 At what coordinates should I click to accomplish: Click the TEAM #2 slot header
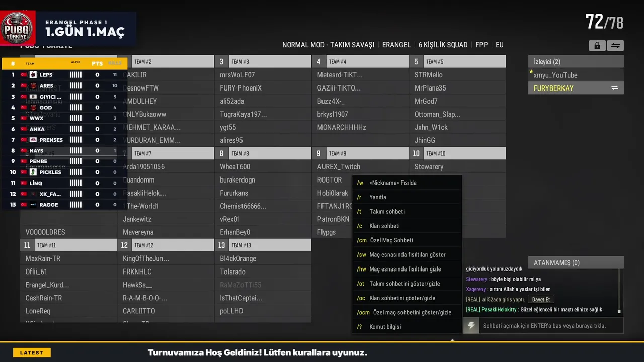coord(166,61)
